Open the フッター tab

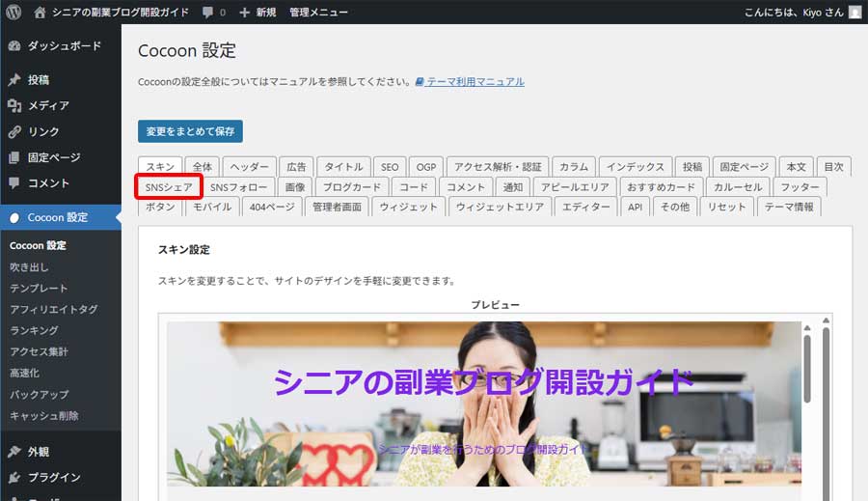[x=800, y=187]
